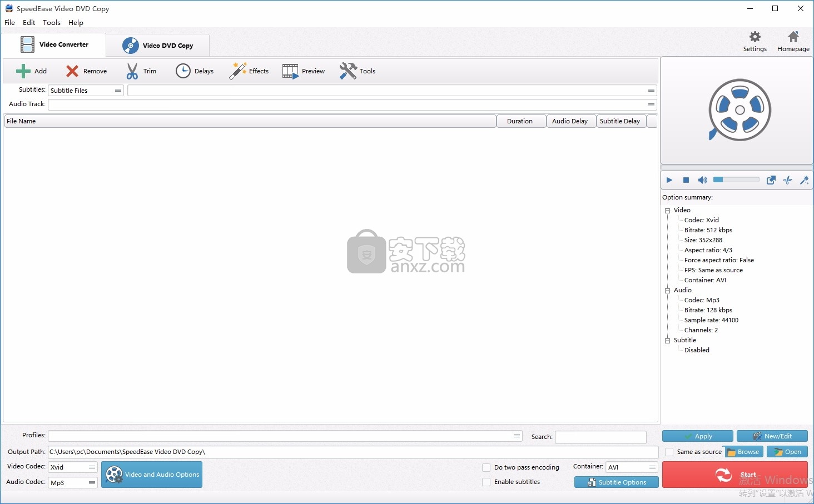Screen dimensions: 814x504
Task: Switch to the Video DVD Copy tab
Action: (x=158, y=46)
